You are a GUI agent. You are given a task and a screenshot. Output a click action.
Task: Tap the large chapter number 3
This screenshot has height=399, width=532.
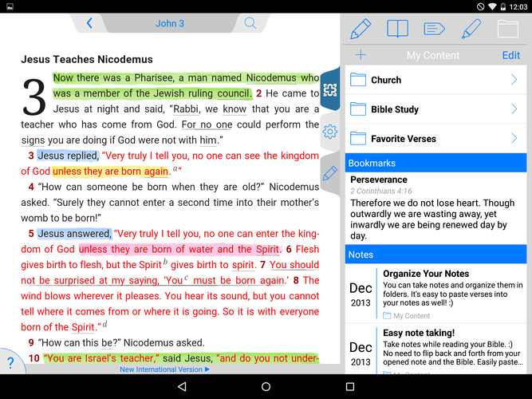coord(34,98)
